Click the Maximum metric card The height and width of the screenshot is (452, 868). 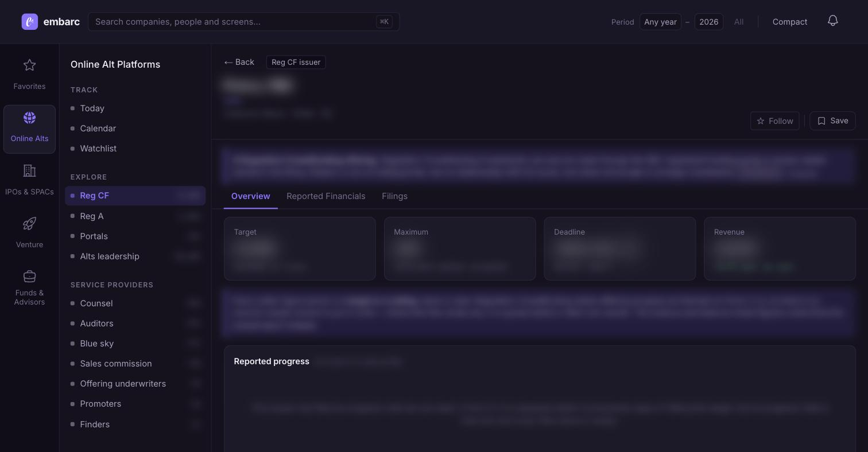pos(460,249)
